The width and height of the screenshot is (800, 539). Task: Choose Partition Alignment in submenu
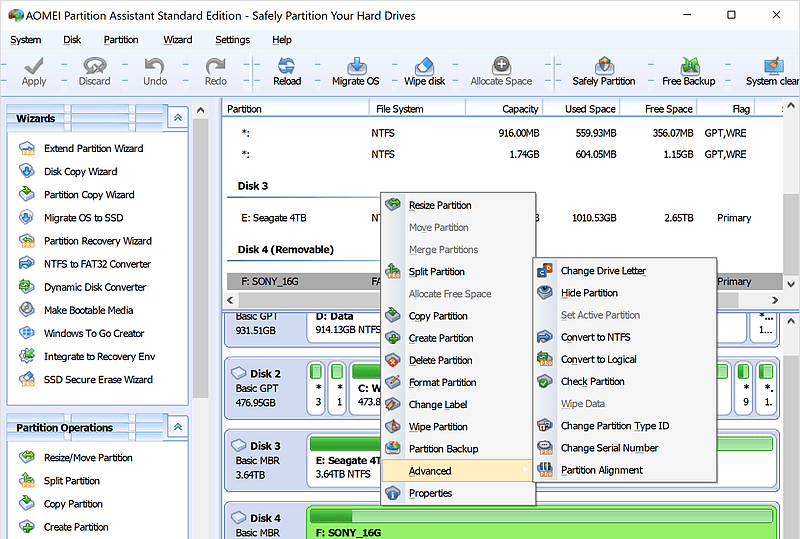(624, 470)
